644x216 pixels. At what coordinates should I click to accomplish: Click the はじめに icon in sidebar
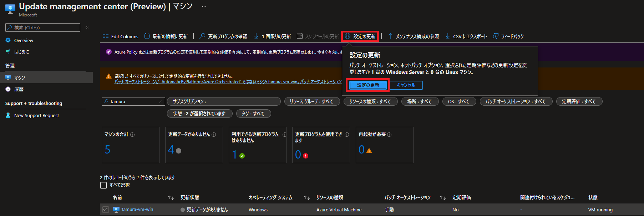[8, 51]
